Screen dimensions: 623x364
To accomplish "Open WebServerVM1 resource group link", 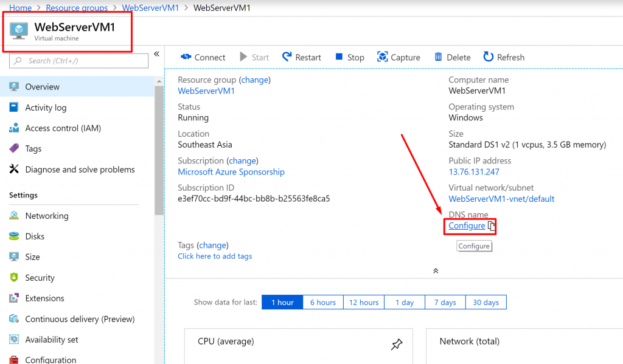I will click(x=206, y=91).
